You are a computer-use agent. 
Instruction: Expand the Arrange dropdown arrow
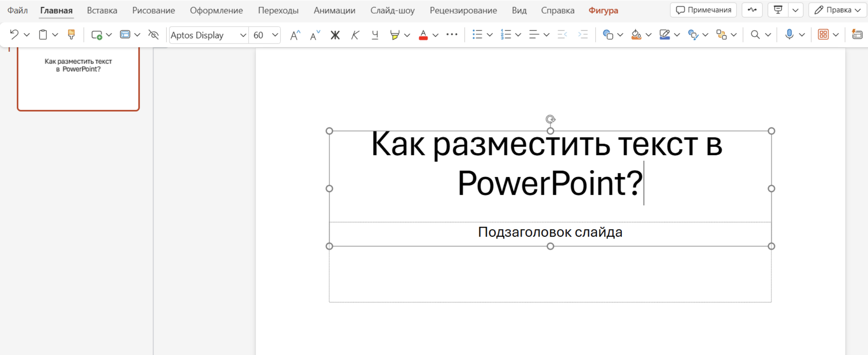(734, 35)
